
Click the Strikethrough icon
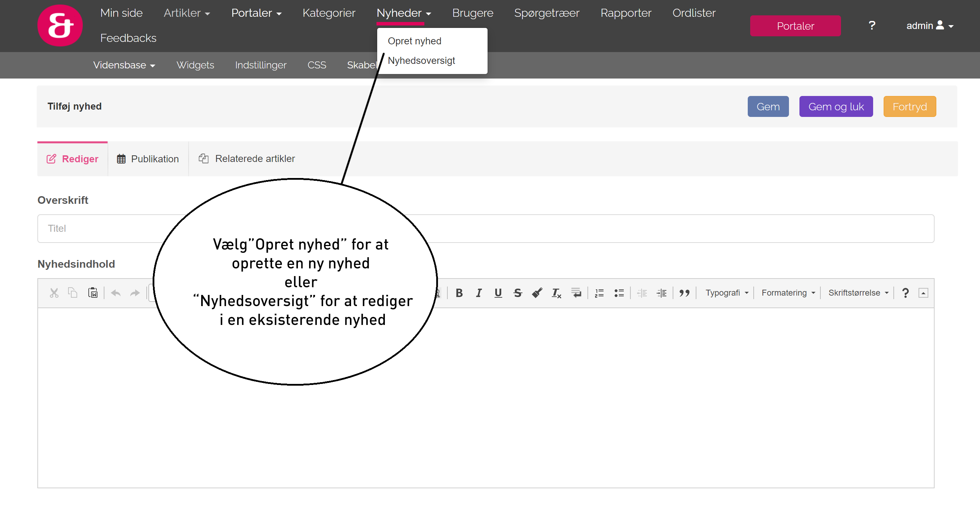(x=517, y=293)
